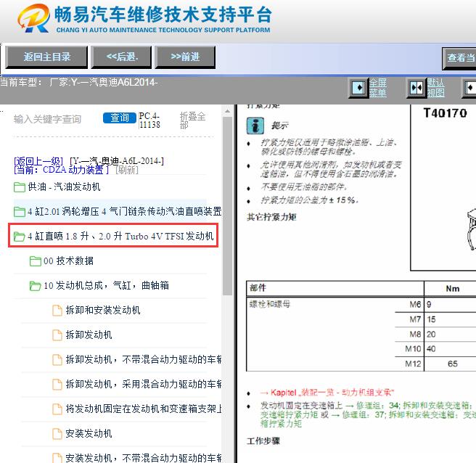Click 折叠全部 to collapse the tree
476x463 pixels.
192,120
